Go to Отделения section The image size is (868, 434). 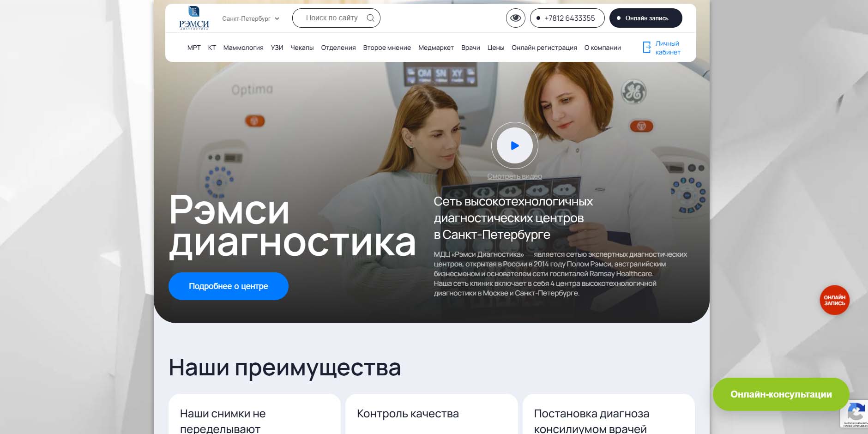click(338, 48)
